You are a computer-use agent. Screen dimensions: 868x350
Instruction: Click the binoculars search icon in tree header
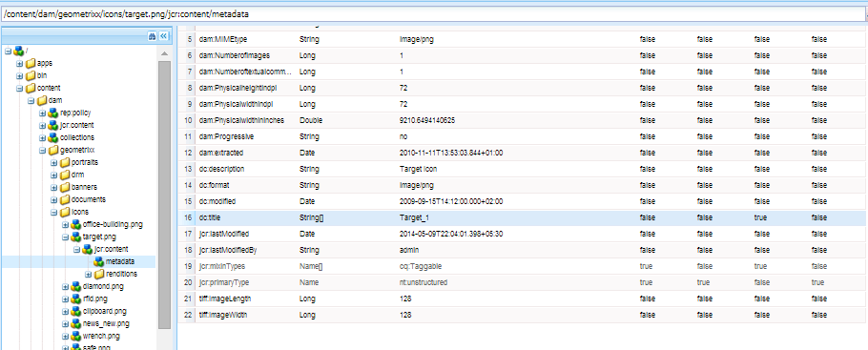[x=152, y=35]
